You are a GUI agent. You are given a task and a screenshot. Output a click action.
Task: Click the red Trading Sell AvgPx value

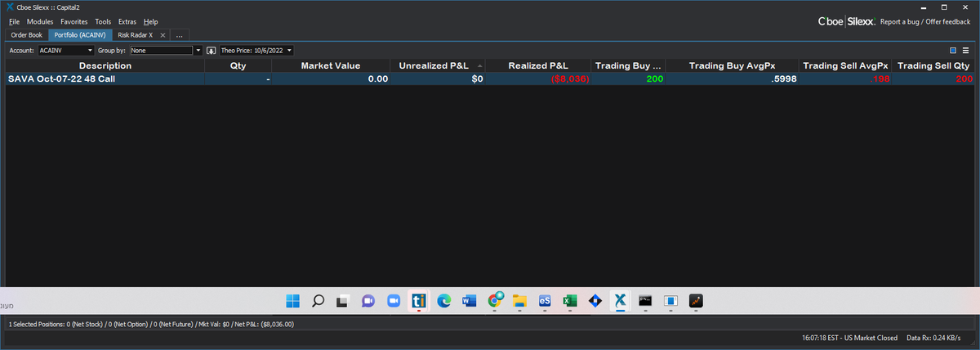[880, 79]
